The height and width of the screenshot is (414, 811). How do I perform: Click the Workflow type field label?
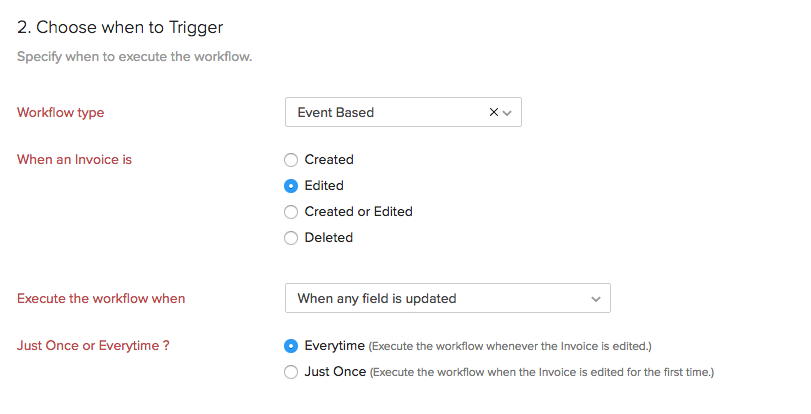point(60,113)
